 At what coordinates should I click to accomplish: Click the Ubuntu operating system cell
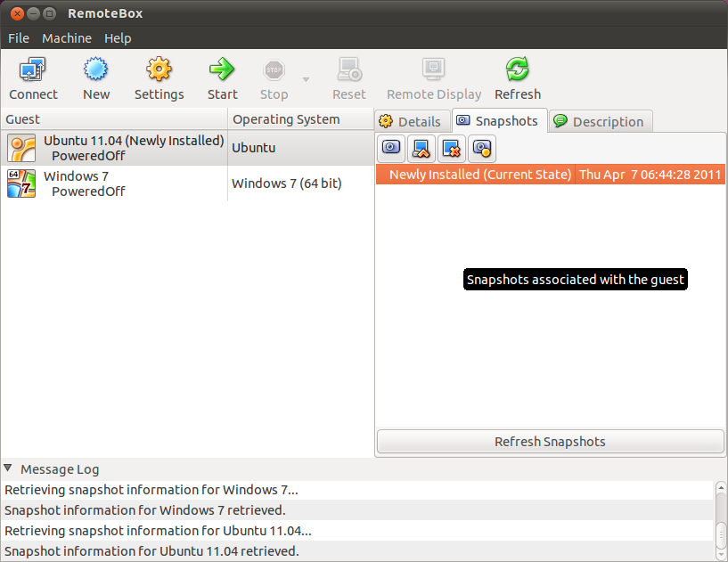pos(301,148)
